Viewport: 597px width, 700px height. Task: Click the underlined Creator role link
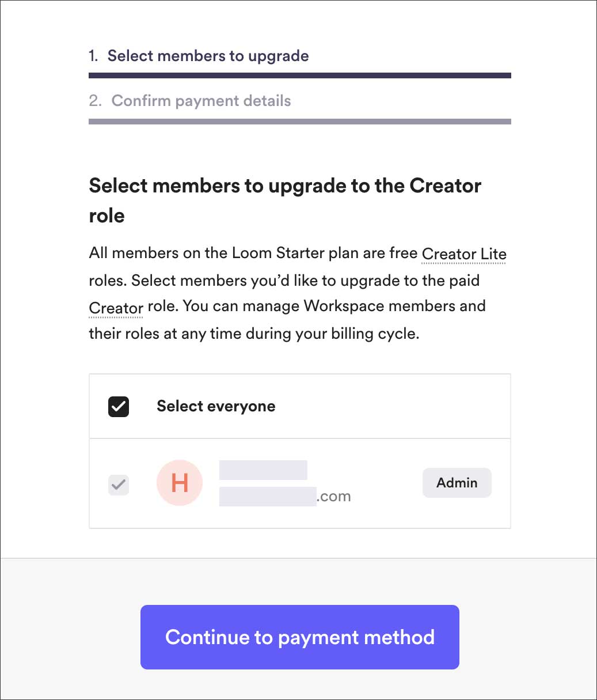116,308
